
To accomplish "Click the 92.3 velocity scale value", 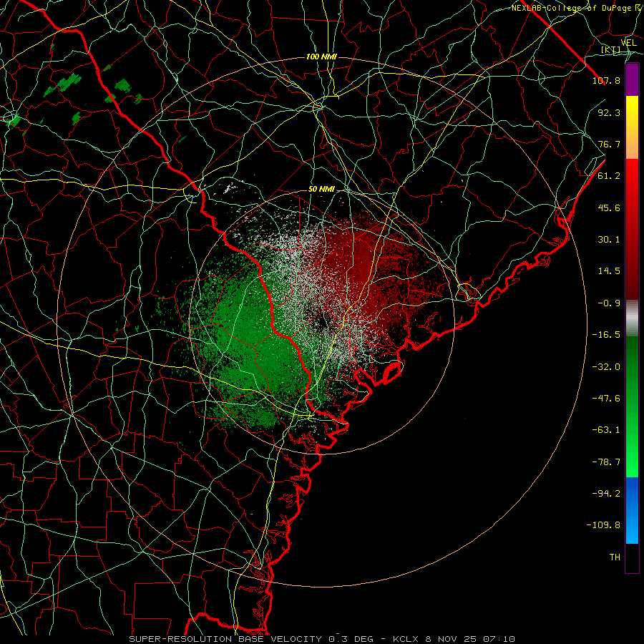I will pyautogui.click(x=609, y=112).
